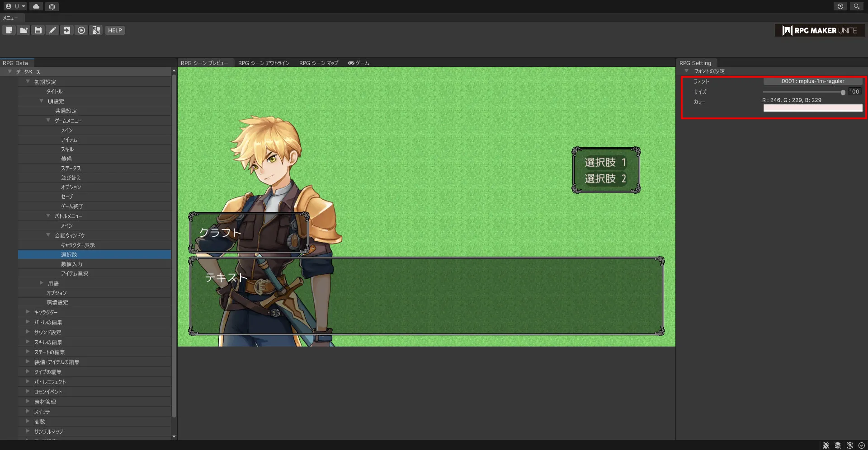Open the font color swatch
The height and width of the screenshot is (450, 868).
[812, 108]
